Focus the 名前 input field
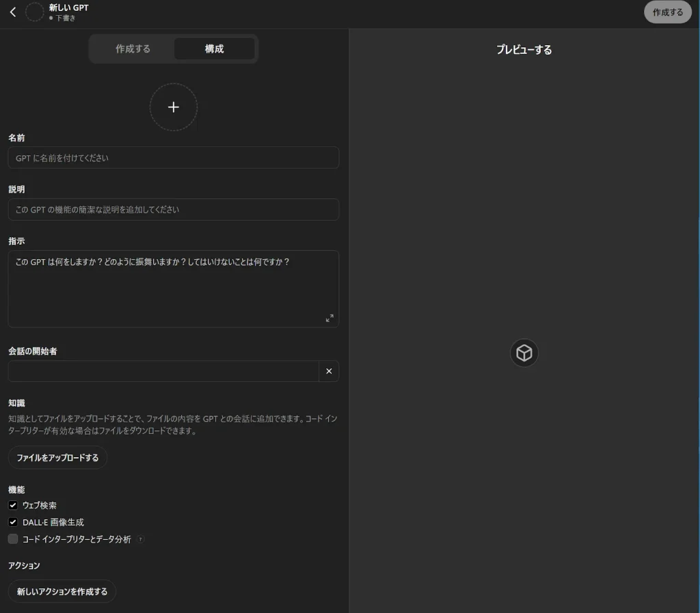The image size is (700, 613). point(174,158)
